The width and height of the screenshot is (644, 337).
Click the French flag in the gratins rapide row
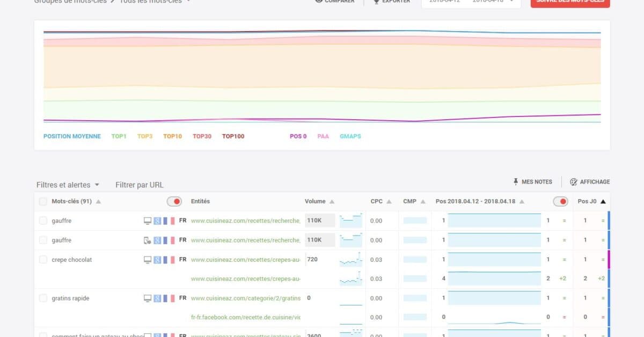point(169,298)
